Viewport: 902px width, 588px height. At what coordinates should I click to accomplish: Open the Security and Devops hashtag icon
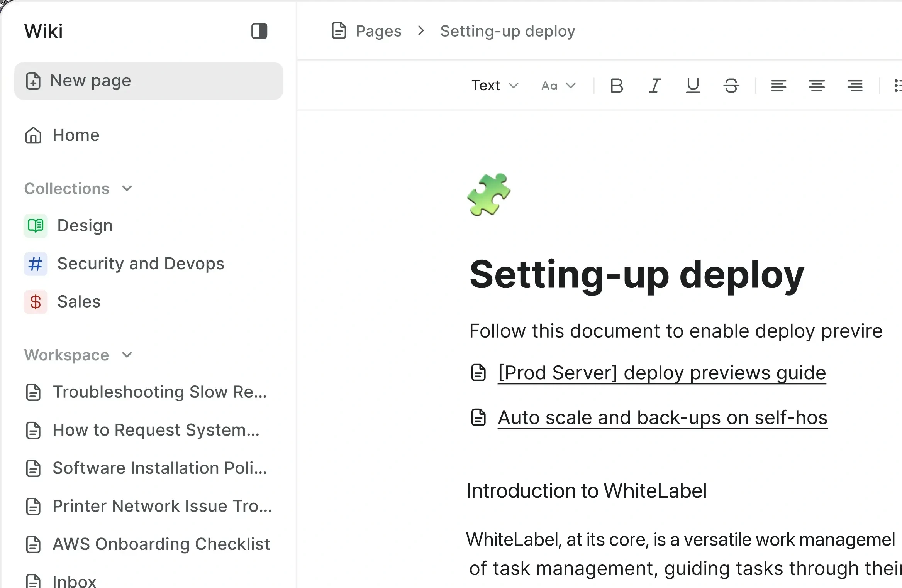click(x=36, y=264)
